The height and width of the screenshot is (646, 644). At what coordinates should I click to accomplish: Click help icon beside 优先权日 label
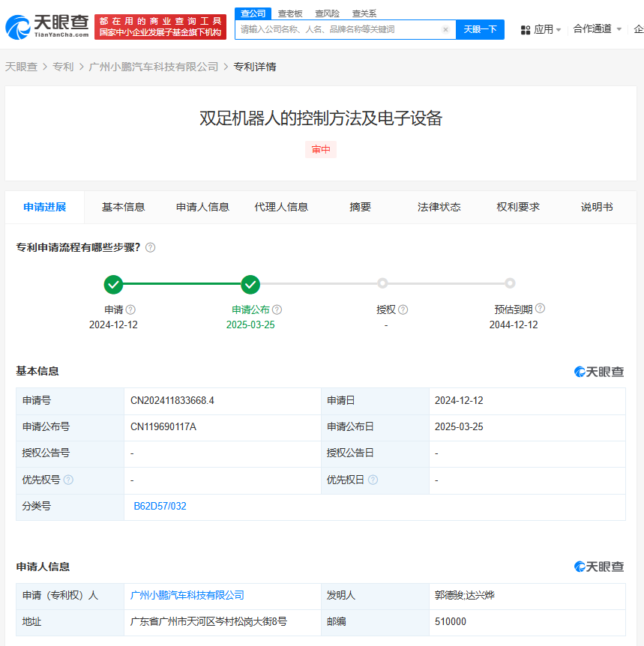pos(373,480)
